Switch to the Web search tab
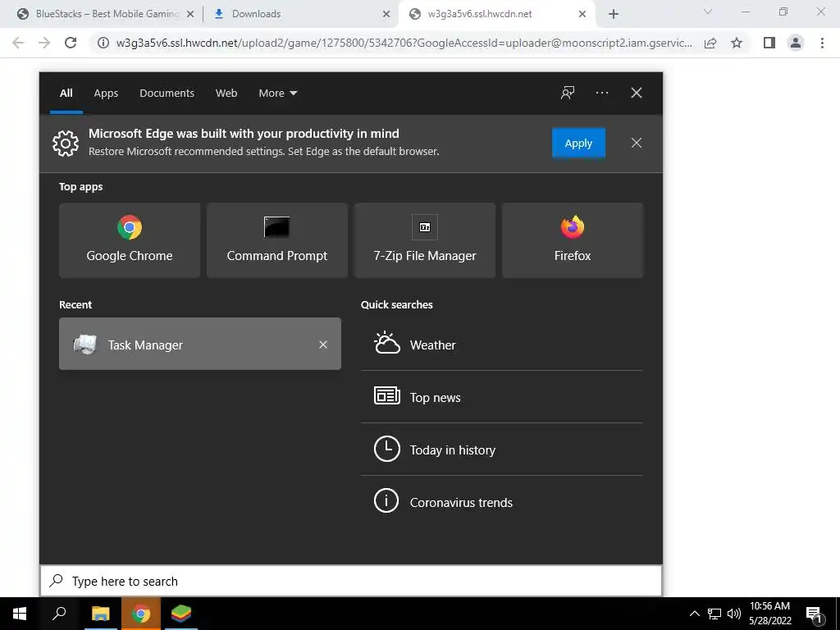 click(226, 94)
